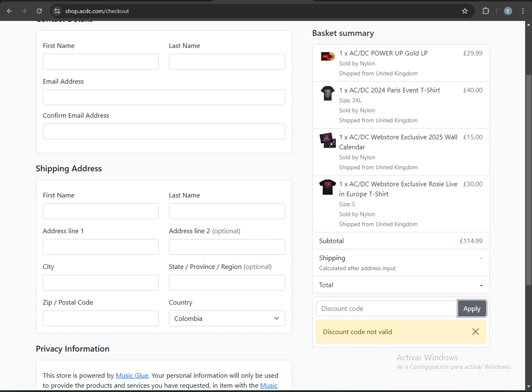Click 'Rosie Live in Europe T-Shirt' item title

pos(398,189)
